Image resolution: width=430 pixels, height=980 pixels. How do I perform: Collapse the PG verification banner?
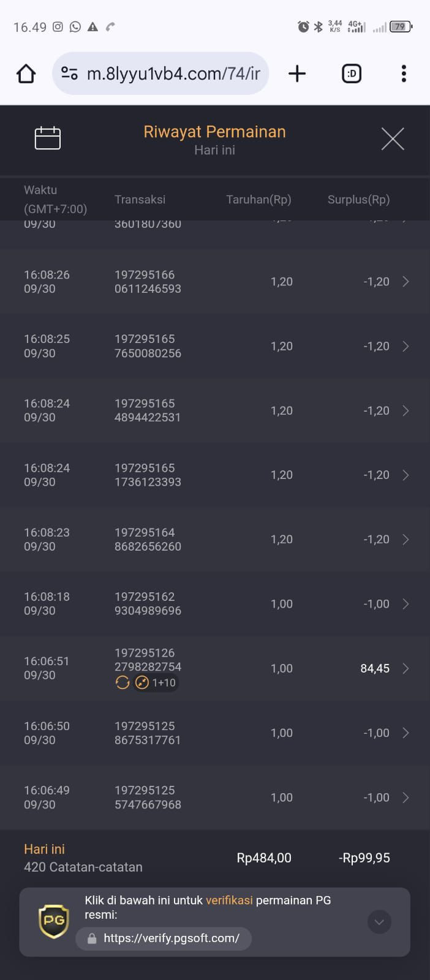tap(379, 922)
